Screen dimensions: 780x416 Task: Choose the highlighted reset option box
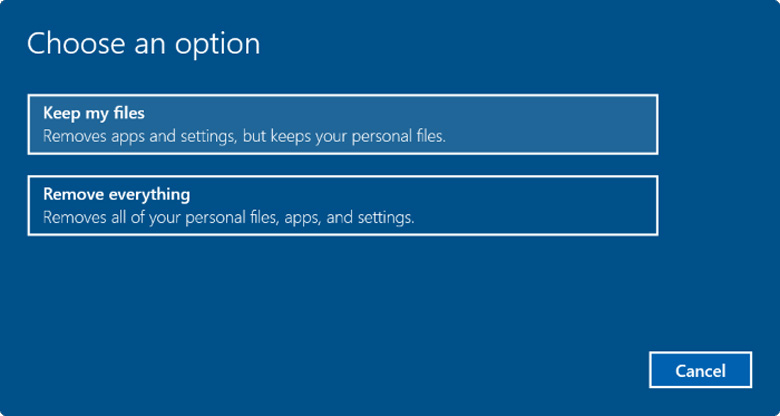[342, 124]
